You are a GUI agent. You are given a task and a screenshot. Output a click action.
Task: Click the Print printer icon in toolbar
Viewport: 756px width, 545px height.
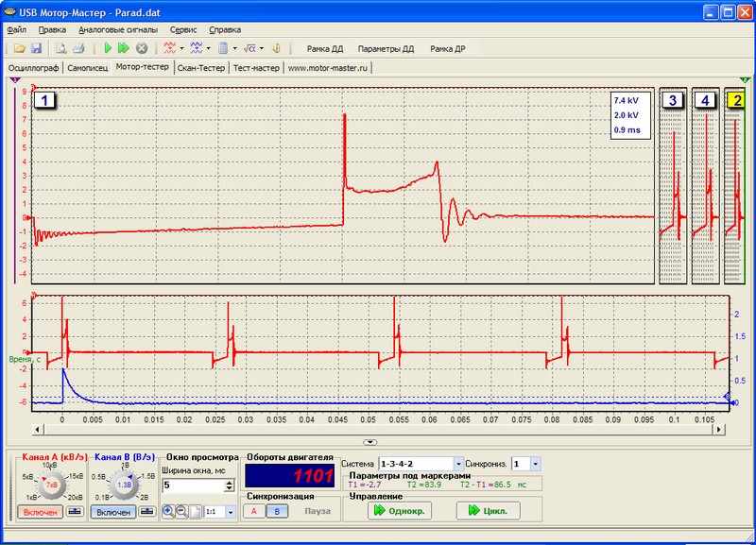pos(79,48)
